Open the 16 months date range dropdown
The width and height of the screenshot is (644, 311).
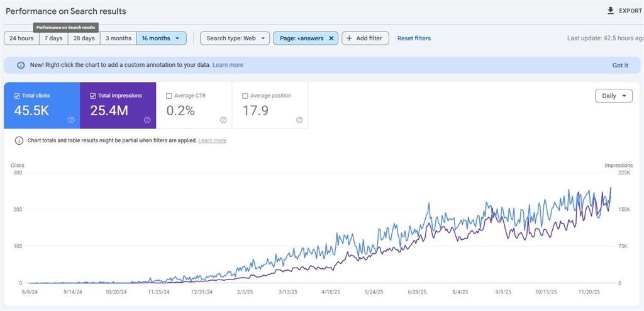pos(161,38)
